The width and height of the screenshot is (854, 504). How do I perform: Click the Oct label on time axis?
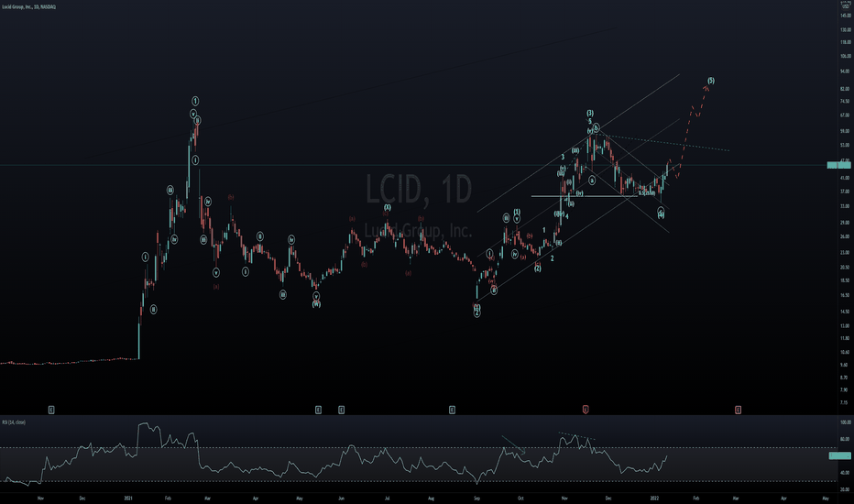pos(520,498)
